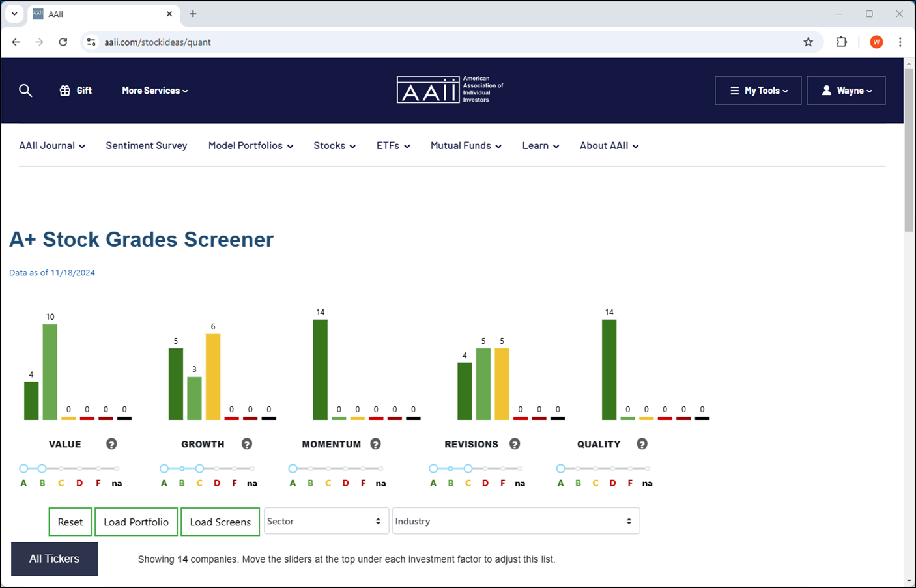Viewport: 916px width, 588px height.
Task: Open the My Tools dropdown
Action: click(758, 91)
